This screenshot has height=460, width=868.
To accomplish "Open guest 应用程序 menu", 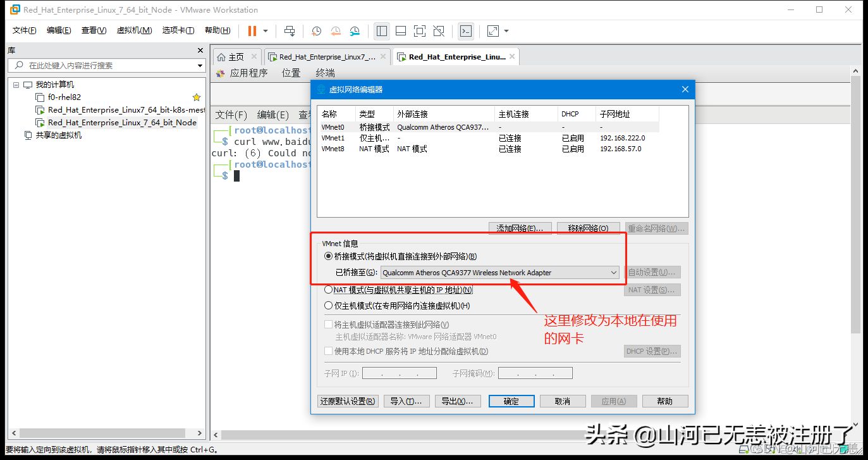I will 248,73.
